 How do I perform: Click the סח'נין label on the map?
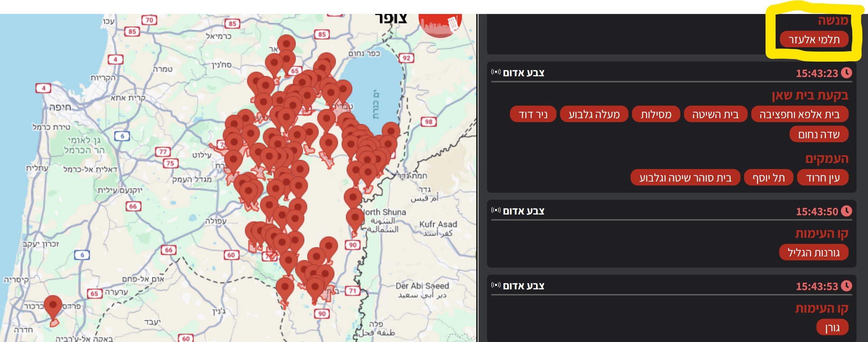tap(222, 65)
